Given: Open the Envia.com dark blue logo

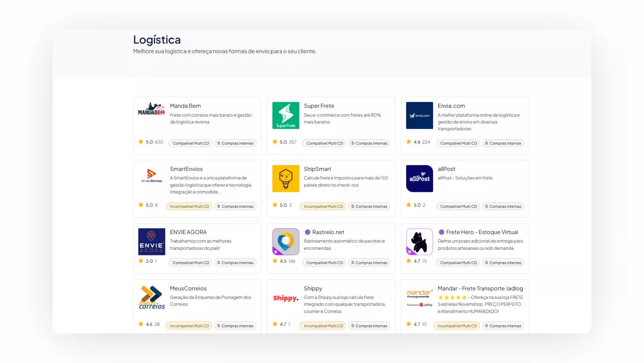Looking at the screenshot, I should (420, 116).
